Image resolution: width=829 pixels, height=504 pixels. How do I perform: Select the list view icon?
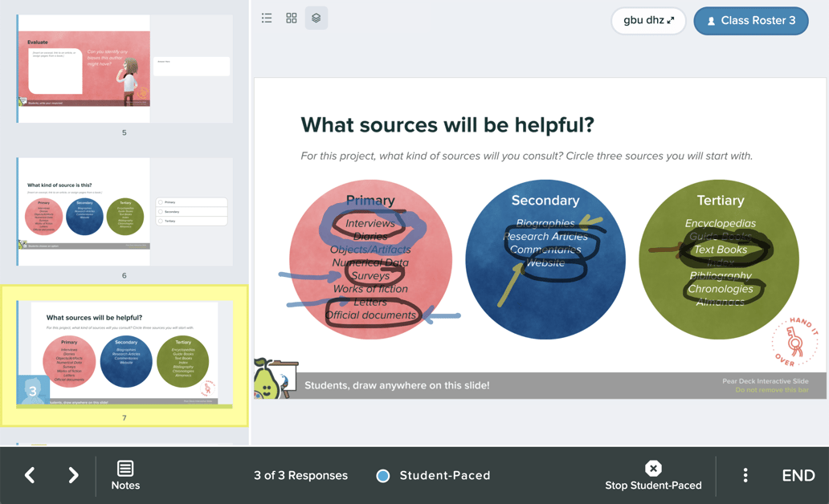[x=267, y=18]
